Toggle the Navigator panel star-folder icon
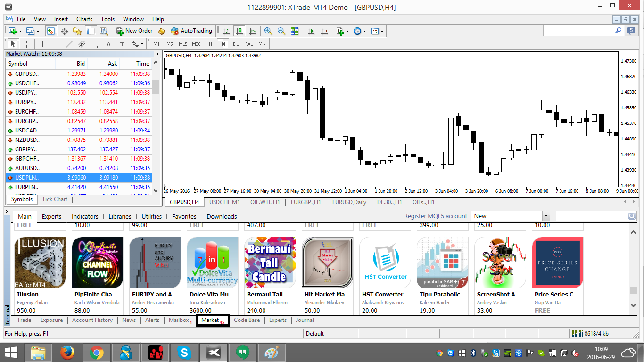 point(77,31)
